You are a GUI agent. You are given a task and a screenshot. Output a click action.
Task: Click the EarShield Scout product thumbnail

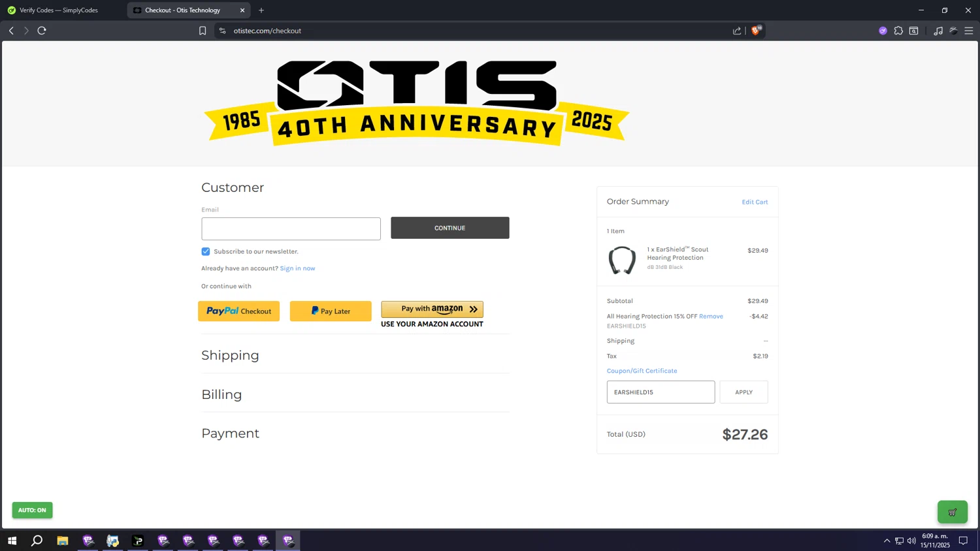622,259
